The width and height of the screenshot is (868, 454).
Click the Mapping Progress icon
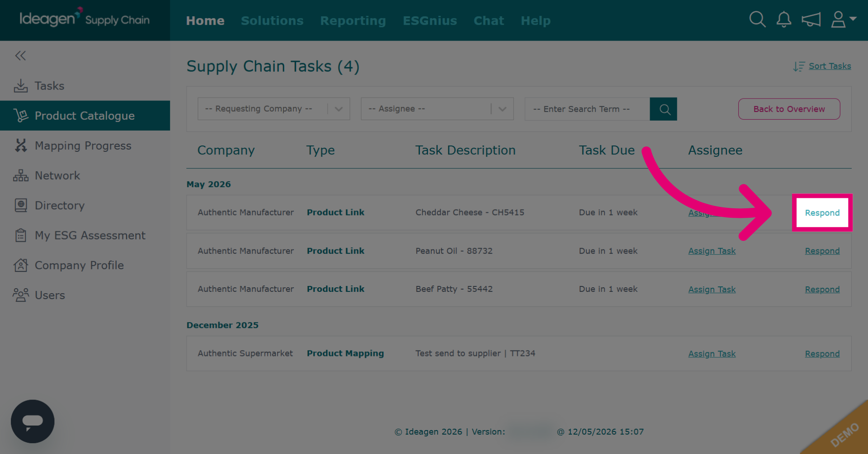click(21, 145)
